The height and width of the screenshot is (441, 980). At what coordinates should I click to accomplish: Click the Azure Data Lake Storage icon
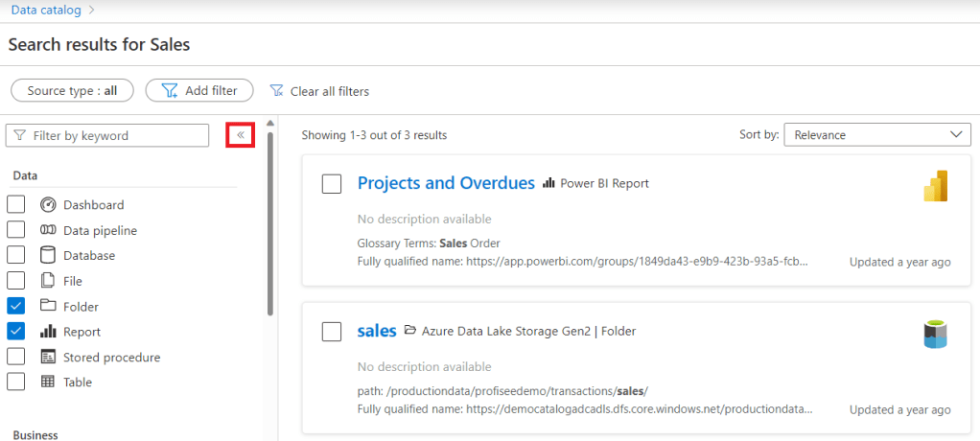point(935,334)
